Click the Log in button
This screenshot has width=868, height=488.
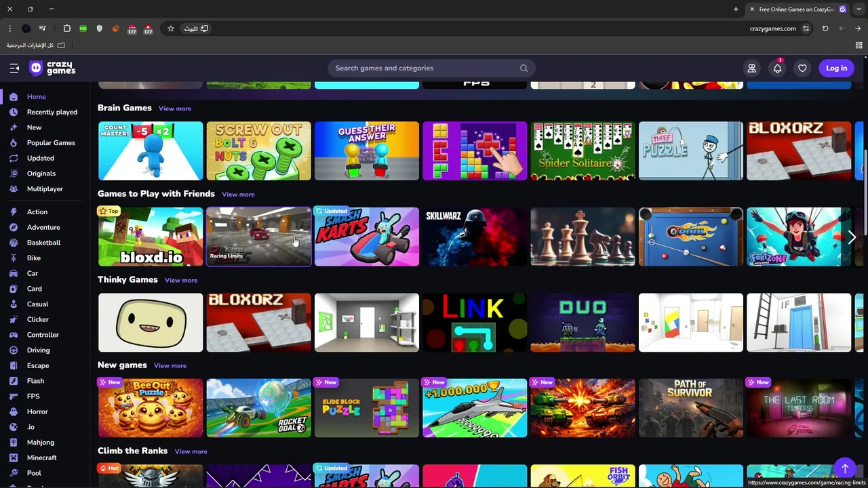[x=836, y=68]
